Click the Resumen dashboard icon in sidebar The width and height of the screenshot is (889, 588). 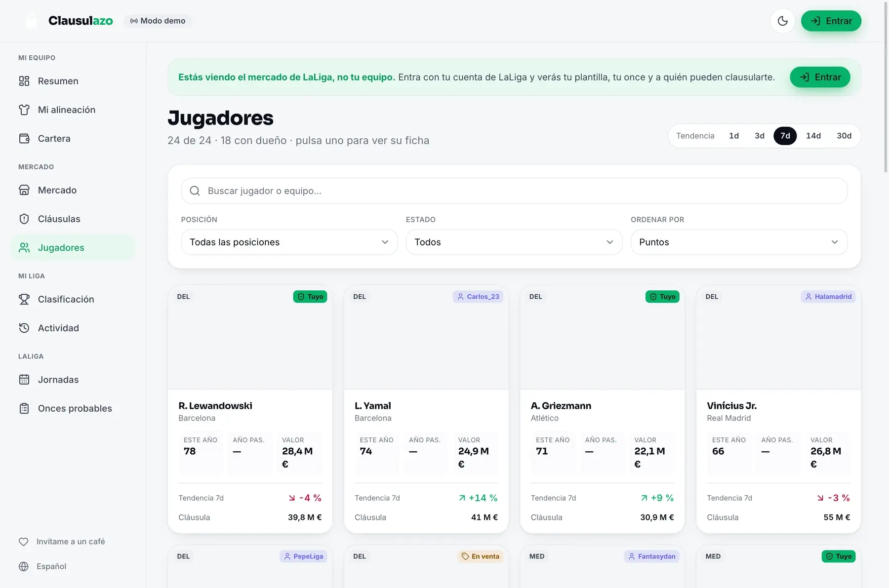tap(24, 81)
